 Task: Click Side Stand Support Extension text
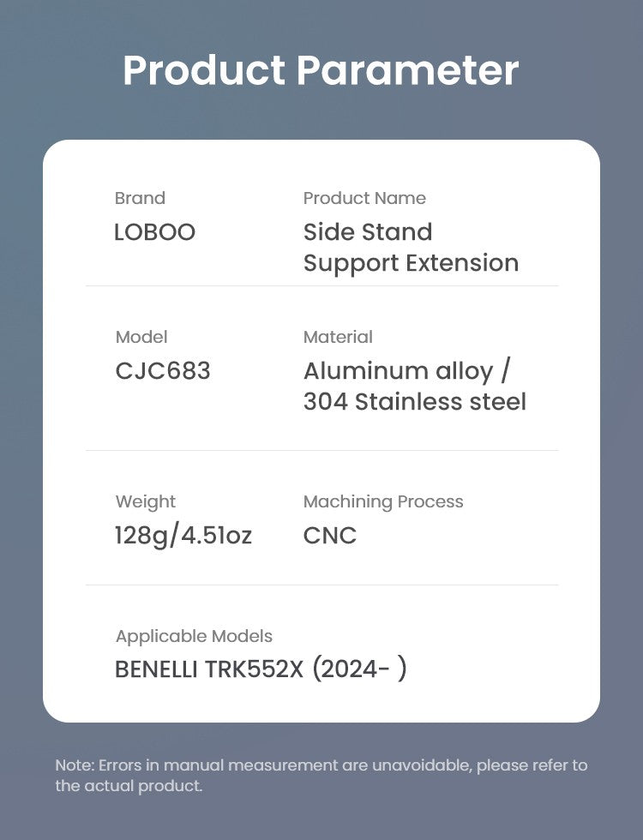click(x=411, y=248)
